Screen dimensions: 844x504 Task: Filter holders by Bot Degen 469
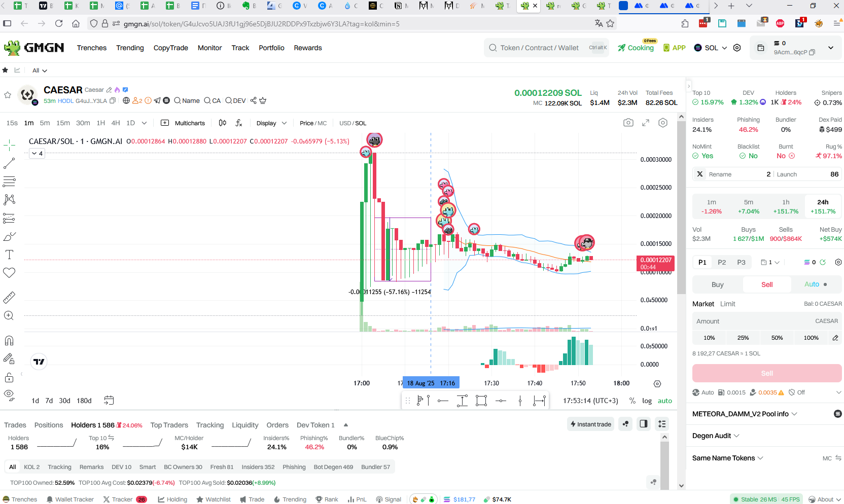tap(333, 467)
